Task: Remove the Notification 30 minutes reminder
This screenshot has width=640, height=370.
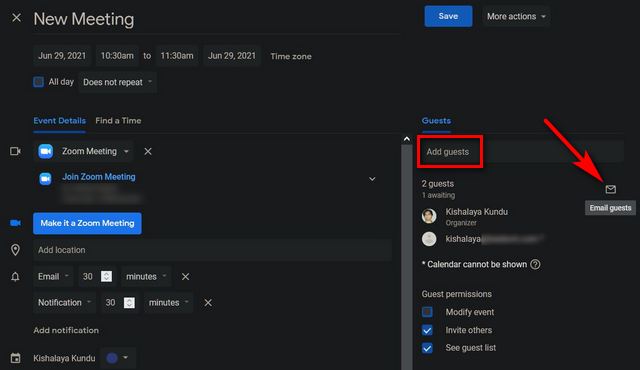Action: tap(208, 303)
